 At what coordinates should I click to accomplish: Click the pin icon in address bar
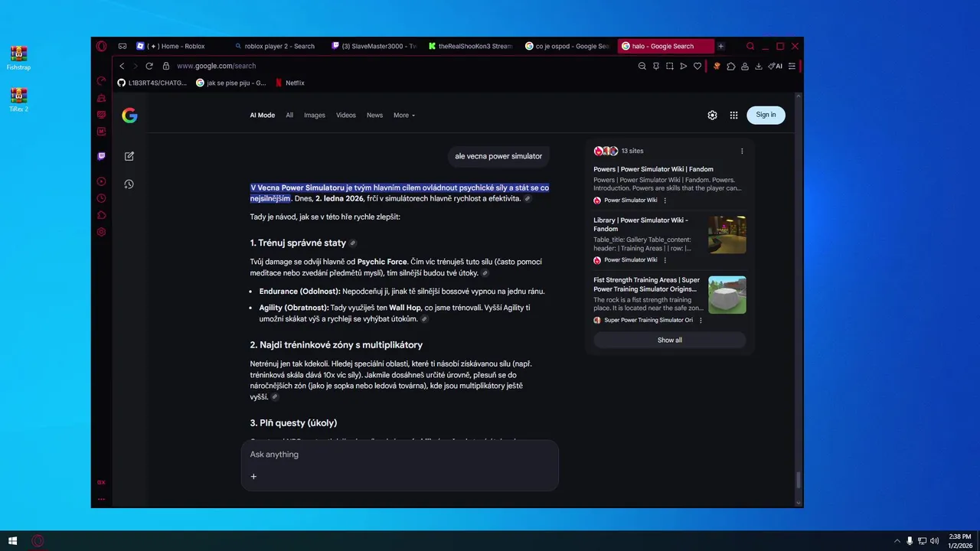tap(656, 66)
